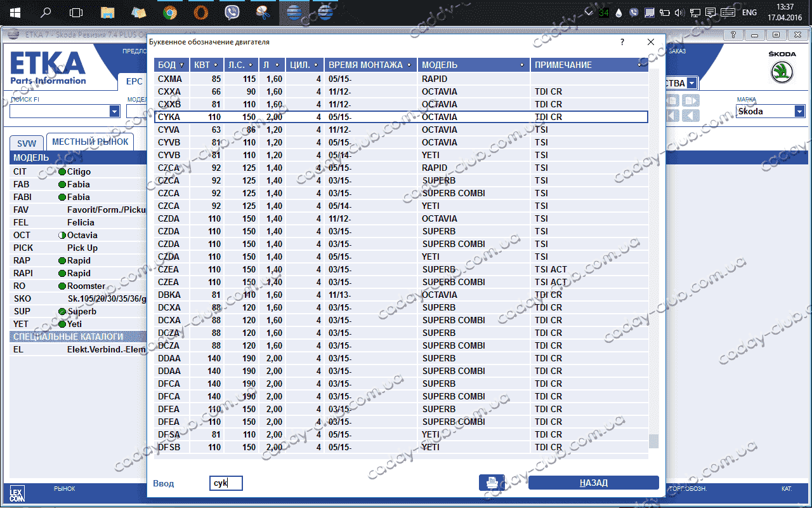Click the dialog help question mark

pos(622,43)
